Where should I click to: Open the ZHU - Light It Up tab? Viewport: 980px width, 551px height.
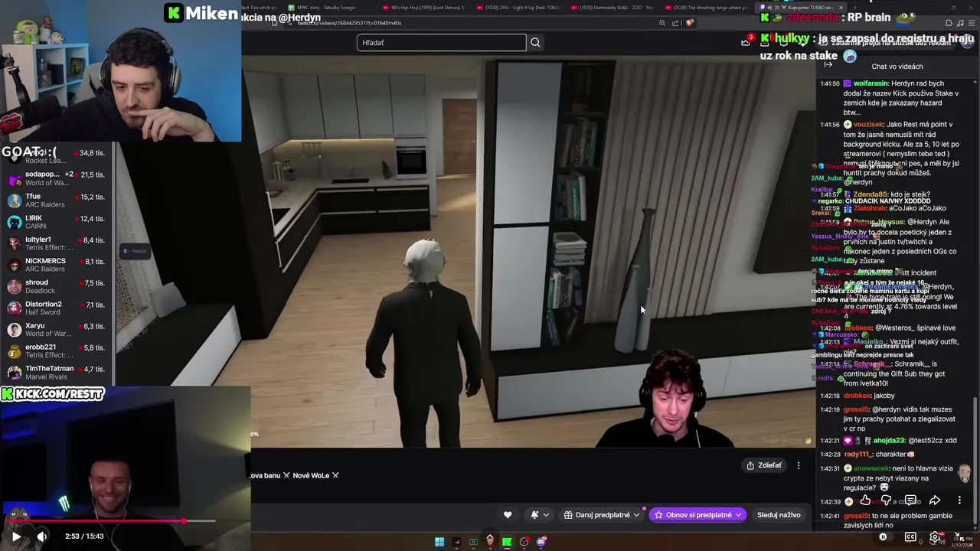(517, 8)
